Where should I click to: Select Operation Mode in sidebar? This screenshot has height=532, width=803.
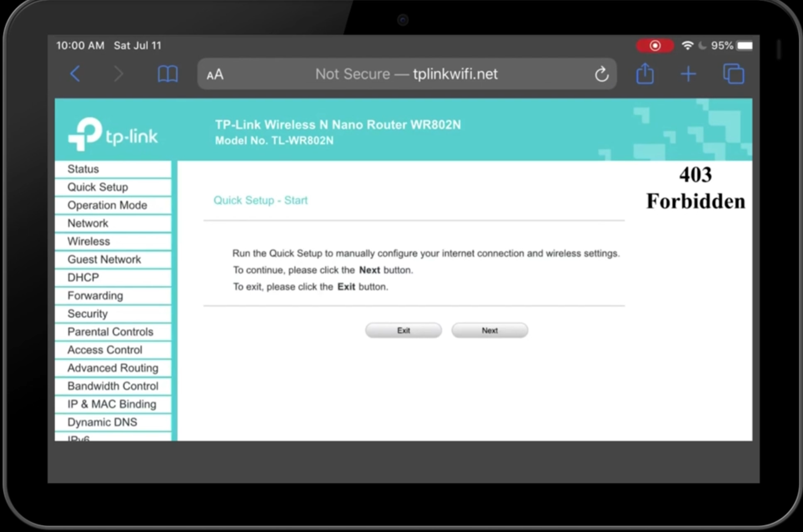click(107, 205)
